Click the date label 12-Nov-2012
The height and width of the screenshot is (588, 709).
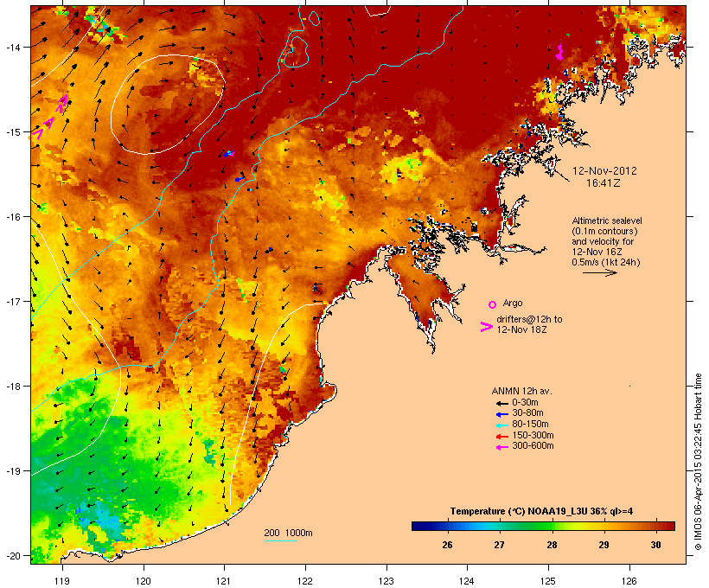click(x=604, y=171)
